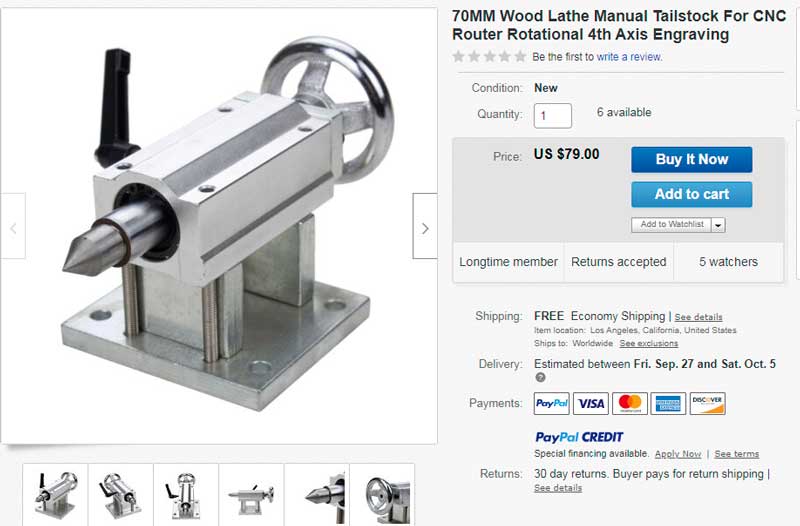This screenshot has width=800, height=526.
Task: Select the side-view tailstock thumbnail
Action: click(x=252, y=495)
